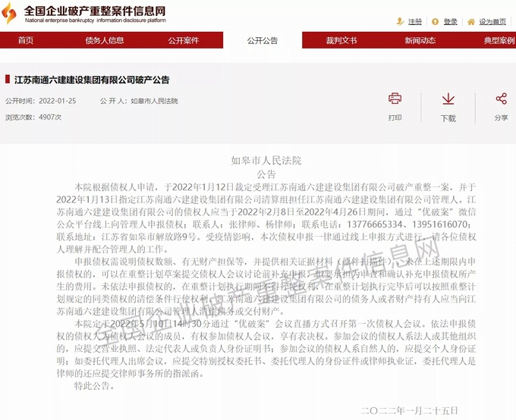
Task: Click the login icon beside 登录
Action: pos(436,21)
